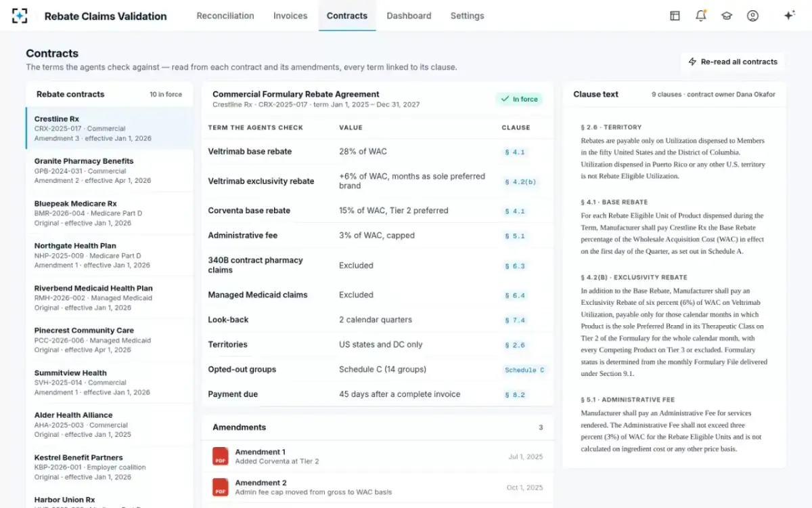Open notifications bell icon
The height and width of the screenshot is (508, 812).
tap(700, 16)
